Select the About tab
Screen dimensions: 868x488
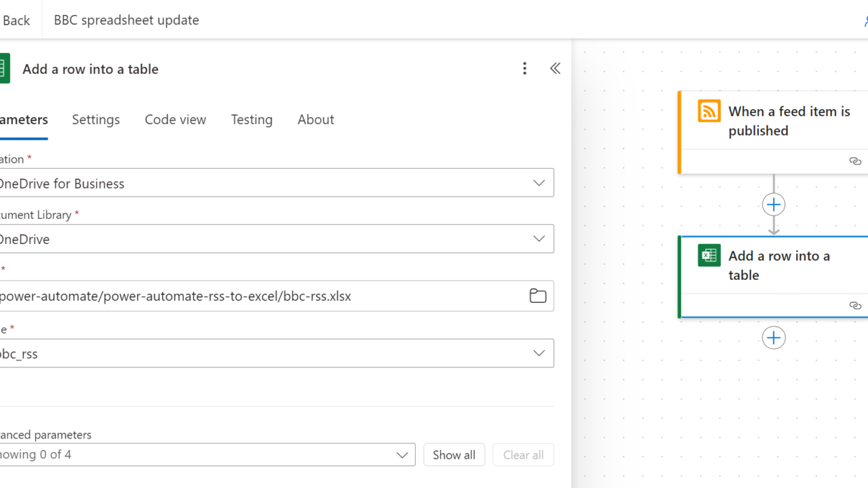click(315, 119)
